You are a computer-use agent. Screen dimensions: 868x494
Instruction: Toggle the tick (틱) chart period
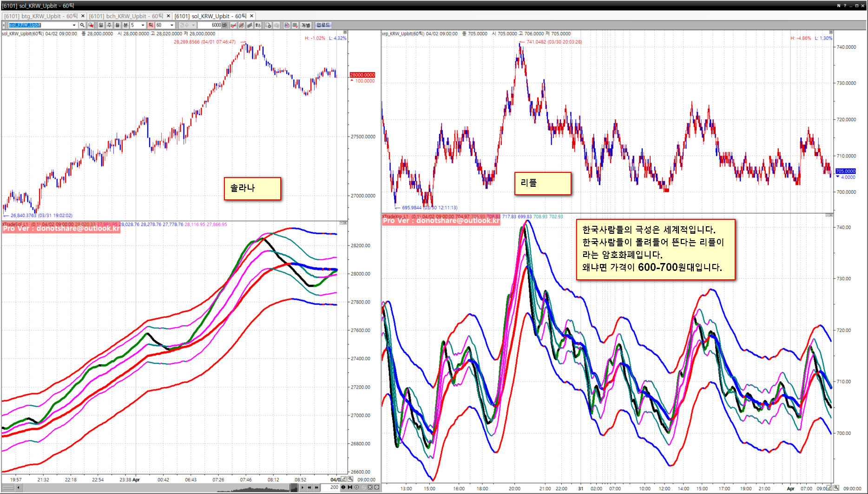coord(151,25)
